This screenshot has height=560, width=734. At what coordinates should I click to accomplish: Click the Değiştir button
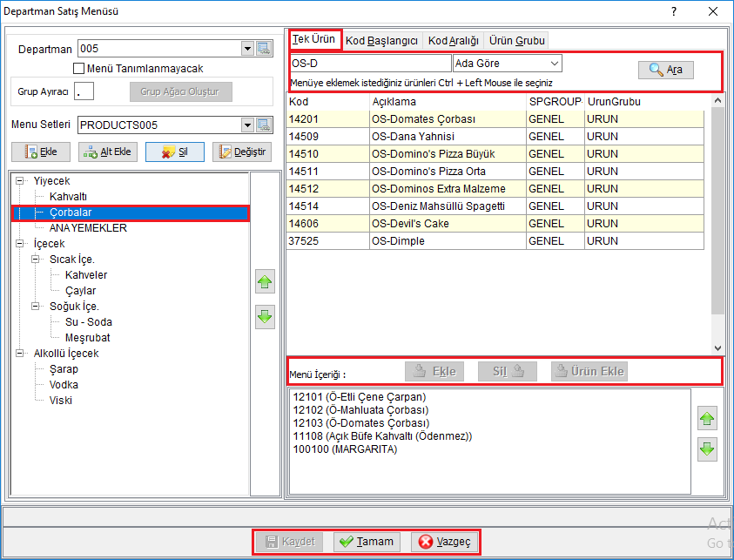(242, 152)
